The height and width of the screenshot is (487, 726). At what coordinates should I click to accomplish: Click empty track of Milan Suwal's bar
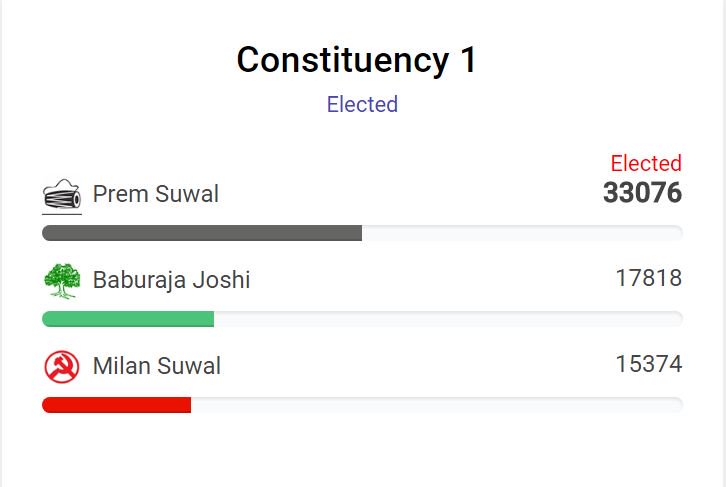pyautogui.click(x=437, y=405)
